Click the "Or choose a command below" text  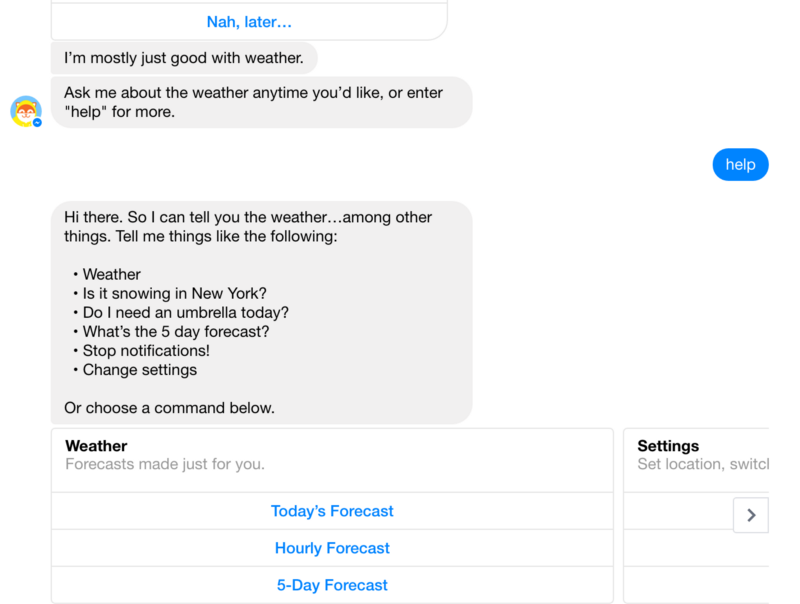click(x=169, y=408)
